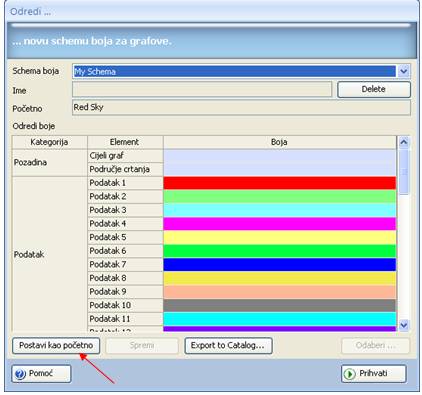Click the question mark help icon
The height and width of the screenshot is (395, 422).
pos(20,374)
